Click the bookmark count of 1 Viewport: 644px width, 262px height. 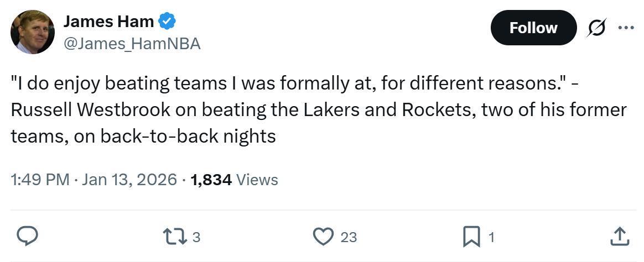(491, 237)
